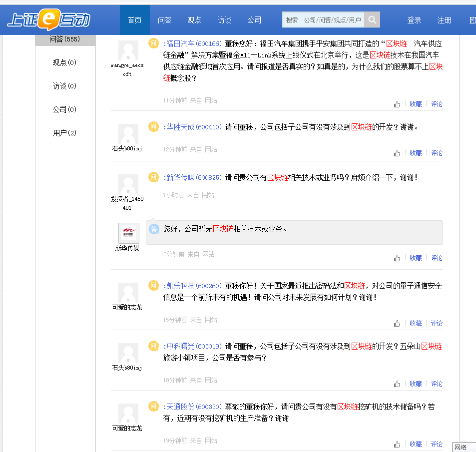This screenshot has width=476, height=452.
Task: Open 投资者_1459401 user avatar
Action: (x=128, y=184)
